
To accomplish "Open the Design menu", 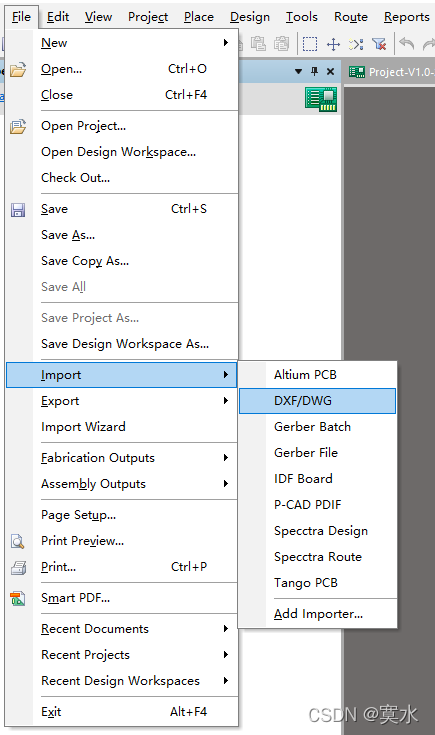I will coord(250,17).
